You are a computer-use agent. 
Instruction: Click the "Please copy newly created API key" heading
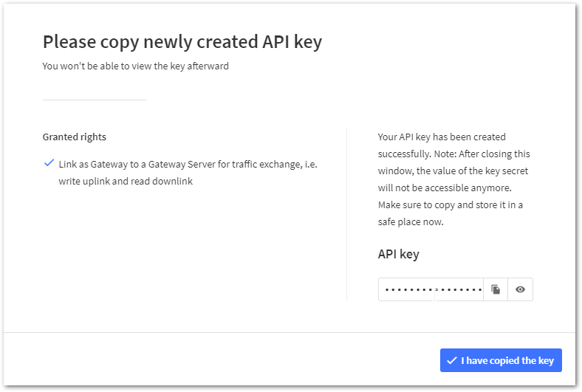182,42
